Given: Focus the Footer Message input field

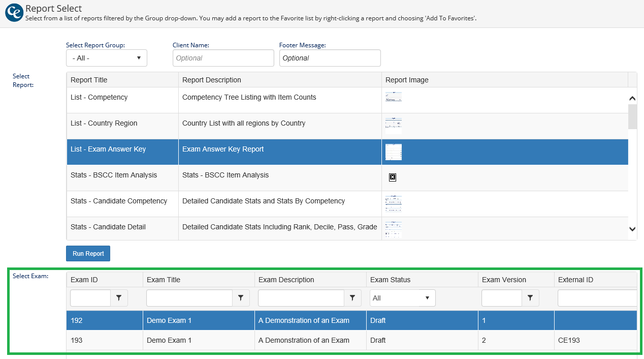Looking at the screenshot, I should (330, 58).
